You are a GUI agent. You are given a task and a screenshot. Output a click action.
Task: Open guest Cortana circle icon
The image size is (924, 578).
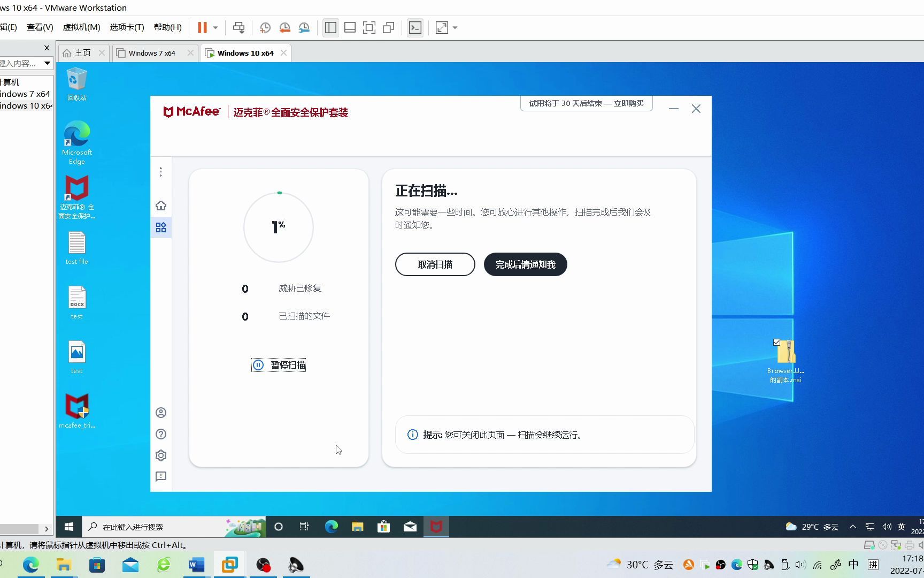click(x=279, y=527)
